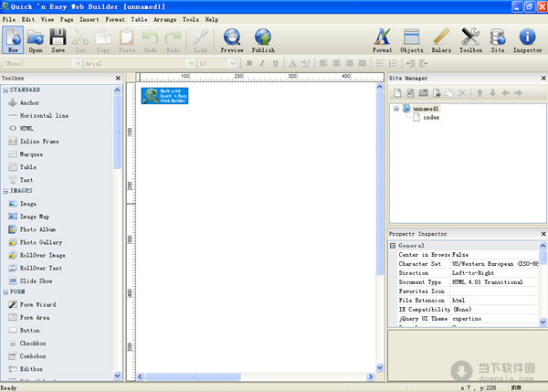Select the Image Map tool
This screenshot has width=548, height=392.
click(x=28, y=217)
